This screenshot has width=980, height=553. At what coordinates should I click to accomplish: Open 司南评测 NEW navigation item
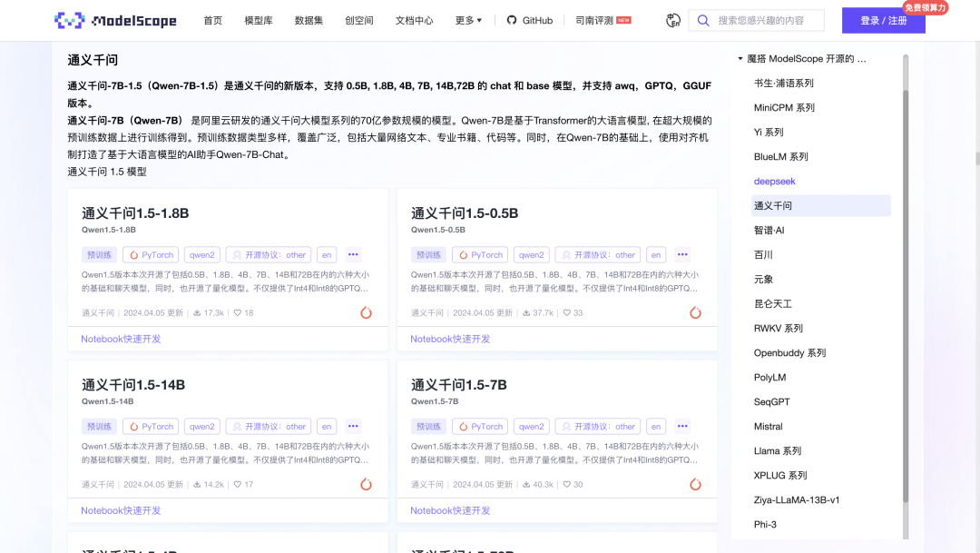[x=603, y=21]
